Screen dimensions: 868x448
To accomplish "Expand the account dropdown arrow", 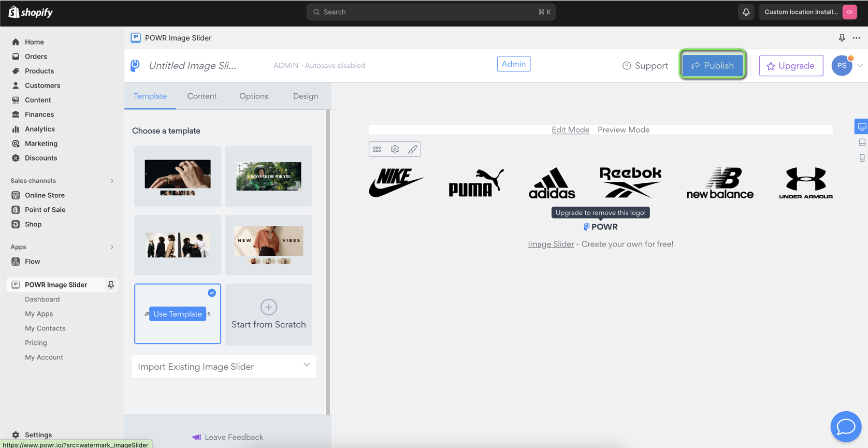I will [860, 66].
